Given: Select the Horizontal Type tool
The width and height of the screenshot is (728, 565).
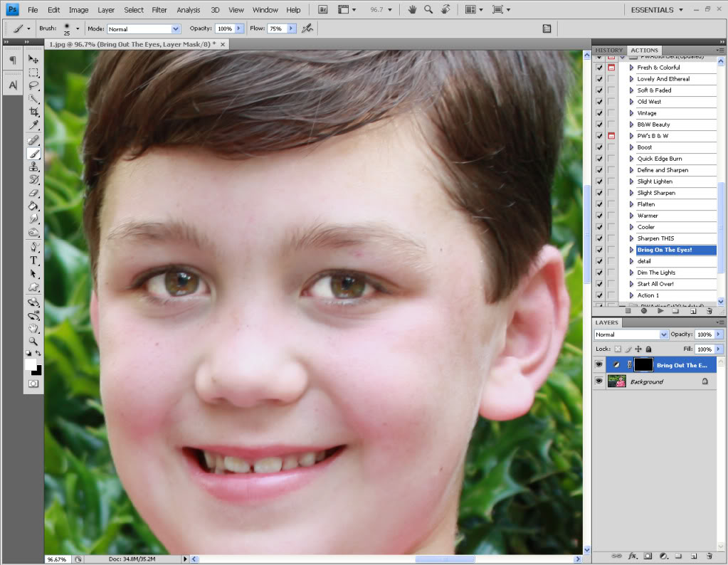Looking at the screenshot, I should pos(33,260).
